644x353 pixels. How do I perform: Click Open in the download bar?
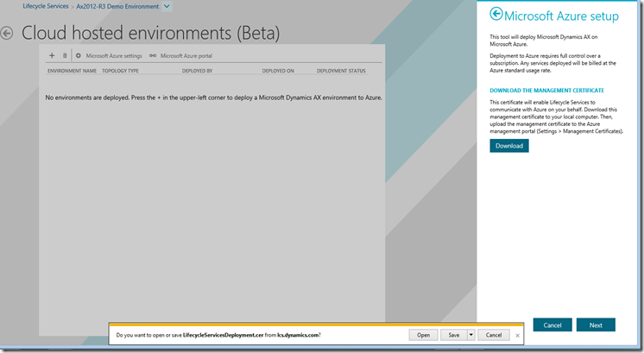click(424, 335)
